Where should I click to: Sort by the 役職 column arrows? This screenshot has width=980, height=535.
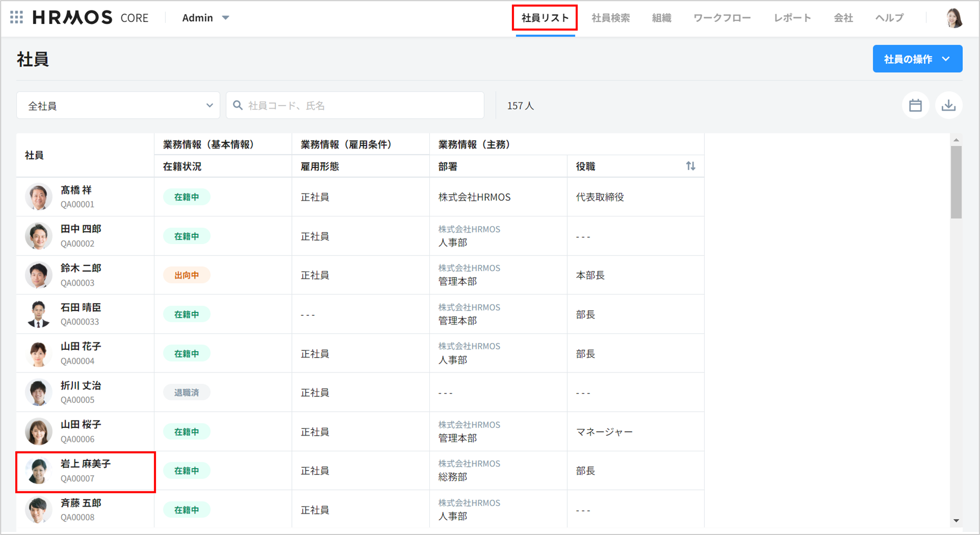tap(690, 166)
